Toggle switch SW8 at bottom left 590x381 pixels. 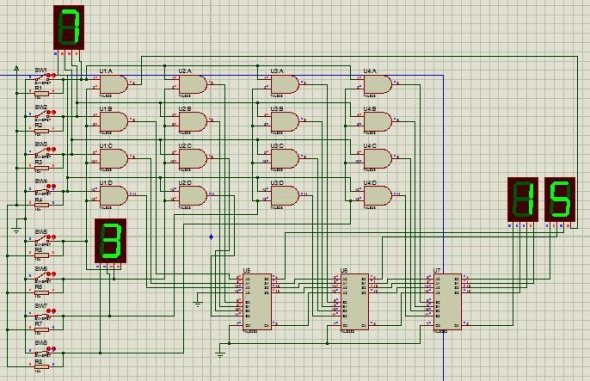click(45, 351)
